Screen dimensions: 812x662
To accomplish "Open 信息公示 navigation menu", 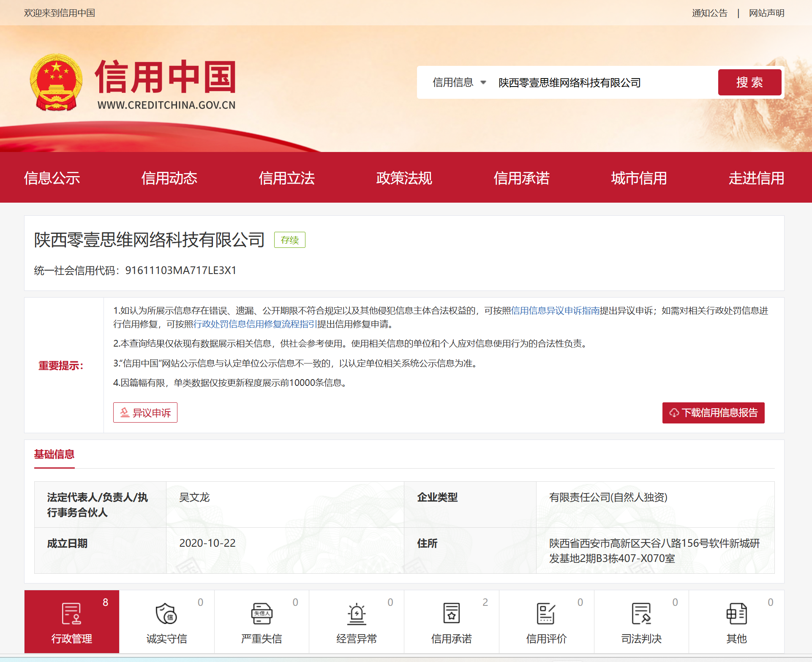I will 52,178.
